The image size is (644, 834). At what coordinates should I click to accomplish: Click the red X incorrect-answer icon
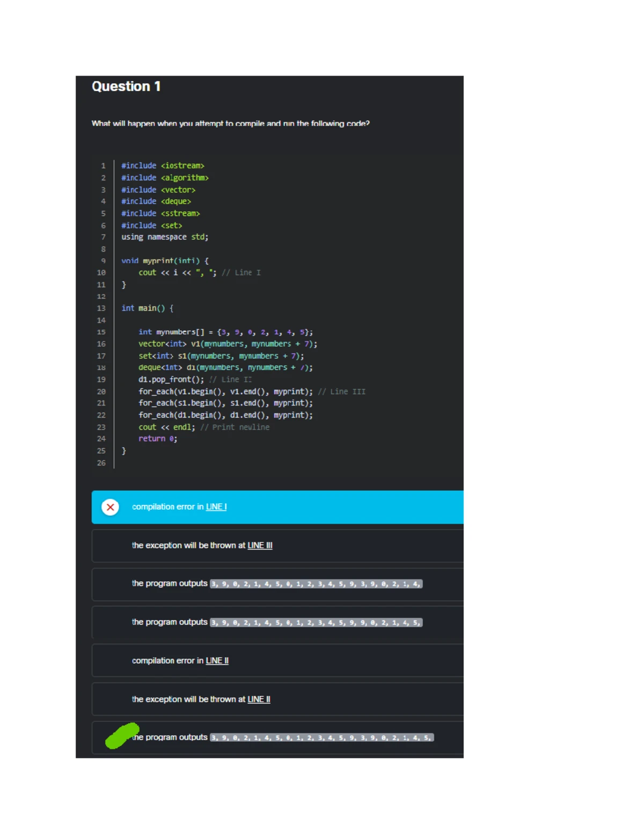click(x=110, y=507)
